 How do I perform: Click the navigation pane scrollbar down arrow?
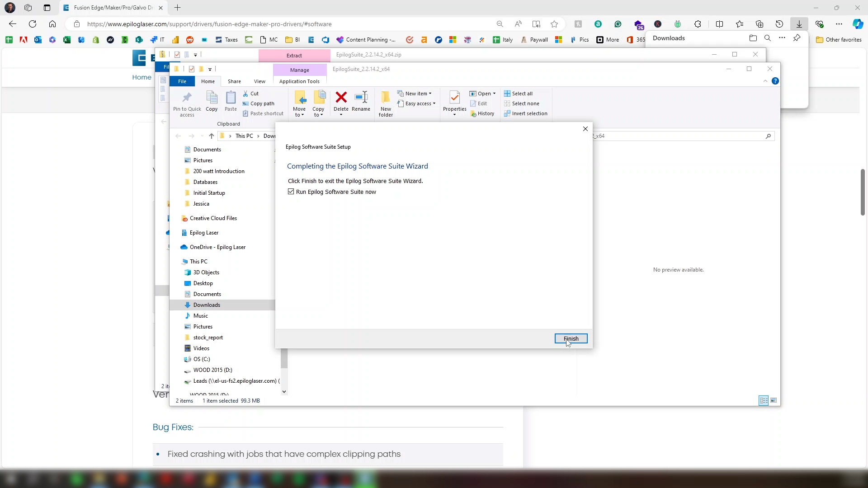(x=284, y=392)
